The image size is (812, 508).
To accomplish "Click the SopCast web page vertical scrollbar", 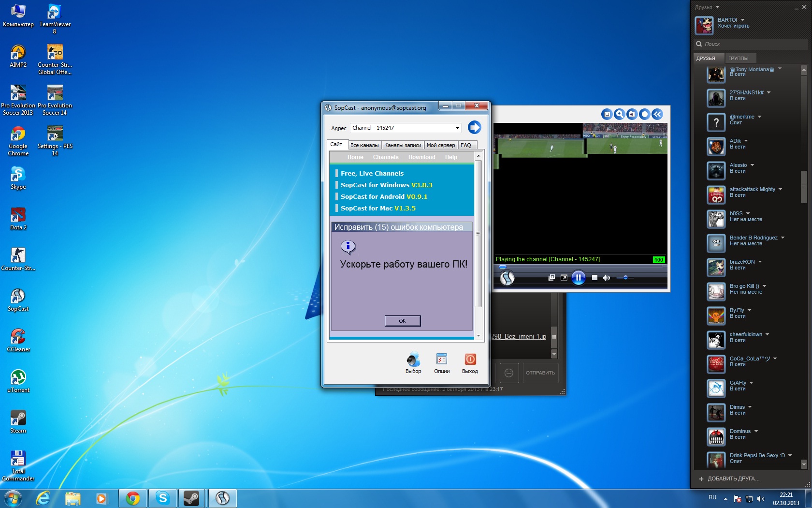I will point(478,233).
